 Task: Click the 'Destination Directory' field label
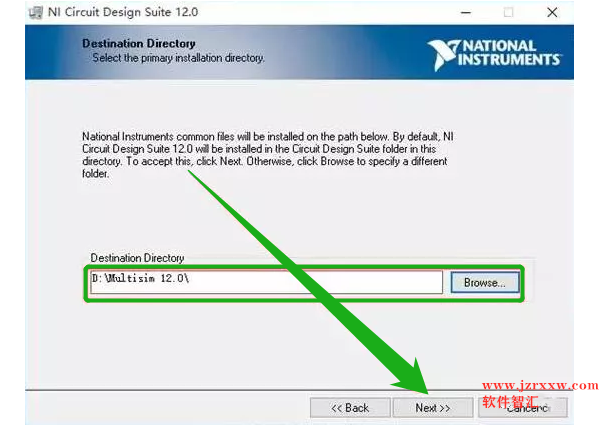point(137,258)
